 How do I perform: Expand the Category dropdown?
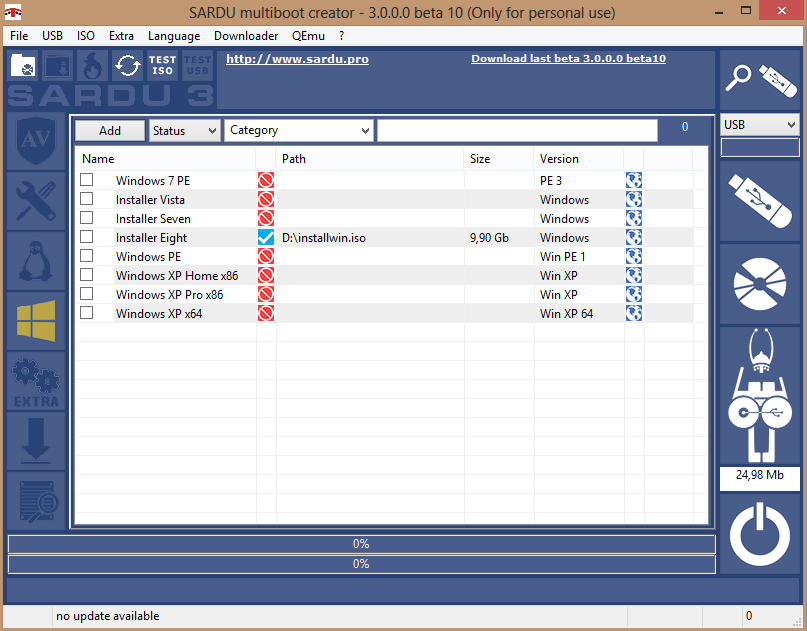click(x=299, y=131)
